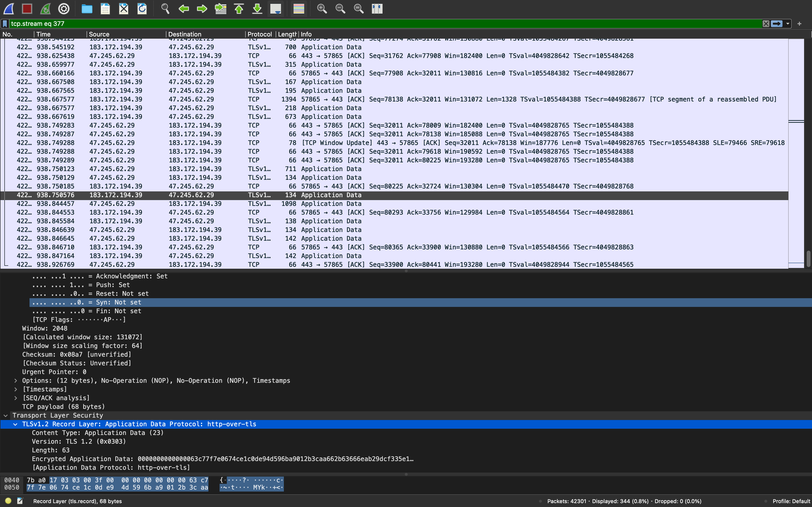The height and width of the screenshot is (507, 812).
Task: Collapse the Transport Layer Security section
Action: (x=6, y=415)
